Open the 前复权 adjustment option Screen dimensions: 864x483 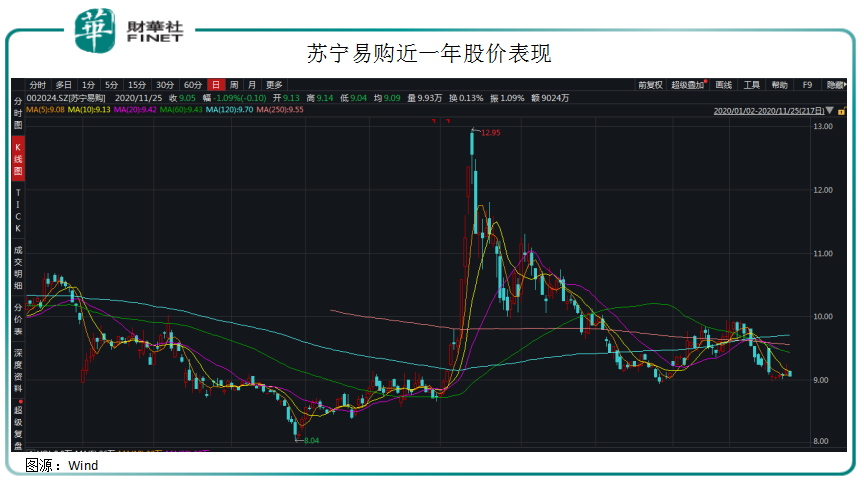coord(650,85)
